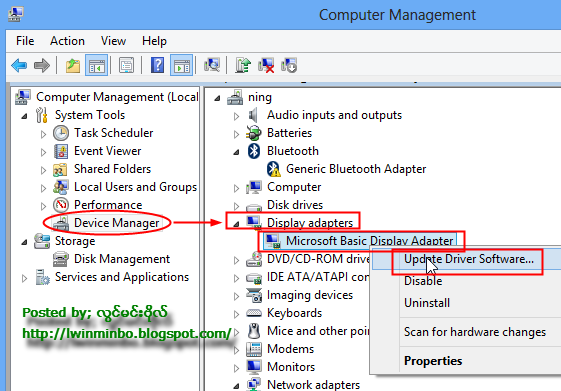The image size is (561, 391).
Task: Expand the Keyboards category
Action: pos(236,314)
